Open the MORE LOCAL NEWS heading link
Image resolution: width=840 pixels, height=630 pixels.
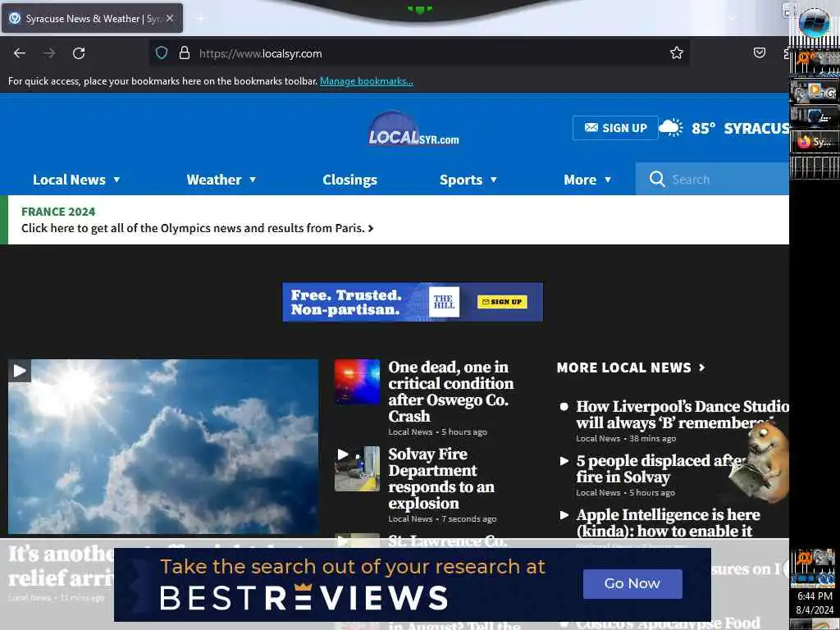pyautogui.click(x=624, y=367)
